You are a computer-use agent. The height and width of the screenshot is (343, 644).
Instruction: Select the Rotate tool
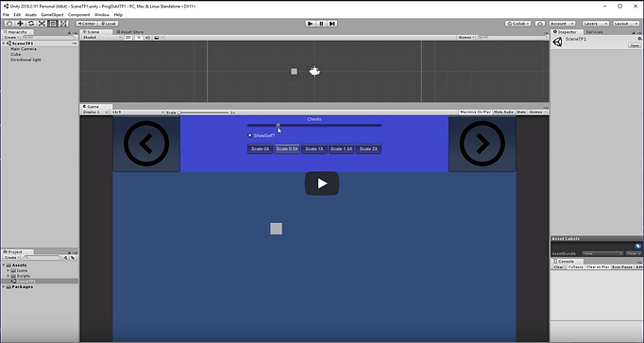coord(31,24)
